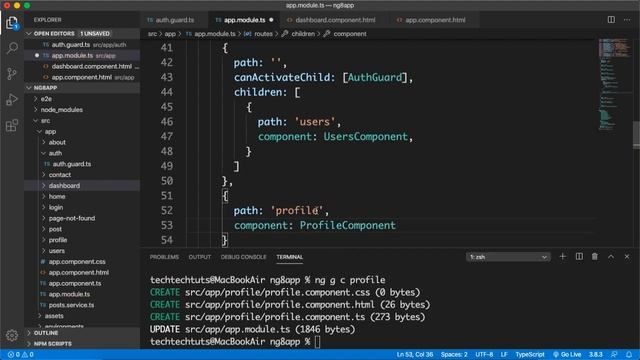Change encoding via UTF-8 status item
Screen dimensions: 640x360
(x=484, y=354)
